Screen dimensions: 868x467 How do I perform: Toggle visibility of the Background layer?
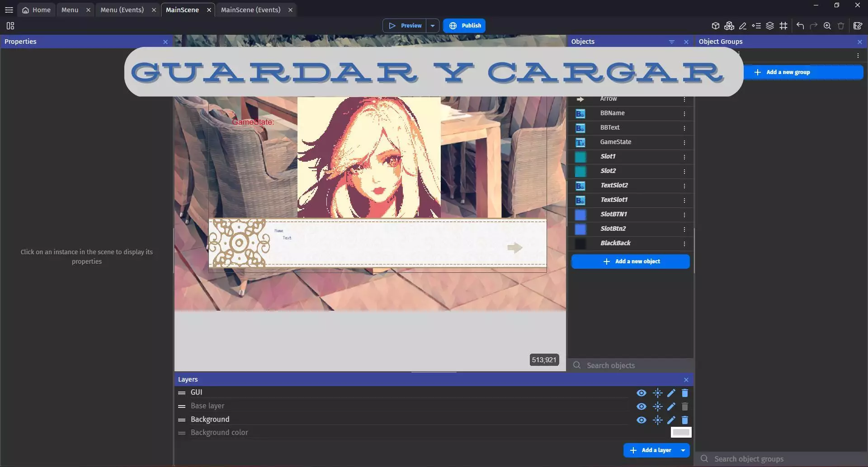coord(642,420)
